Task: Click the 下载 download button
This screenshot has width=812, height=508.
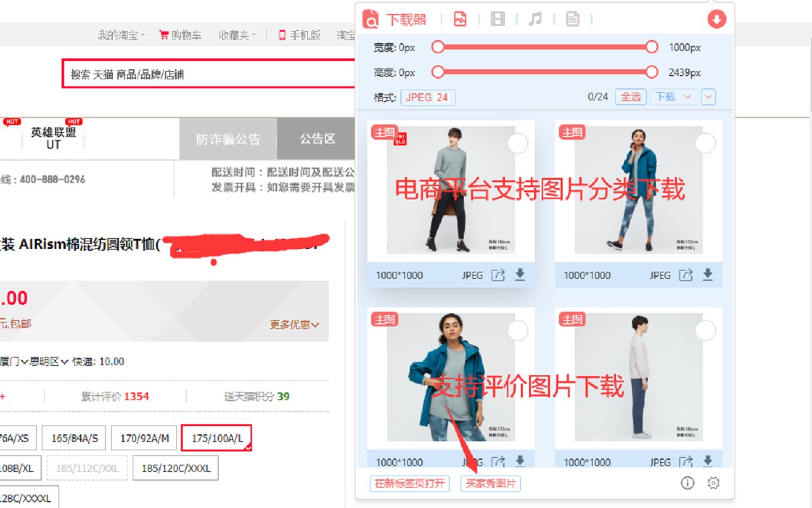Action: (x=665, y=97)
